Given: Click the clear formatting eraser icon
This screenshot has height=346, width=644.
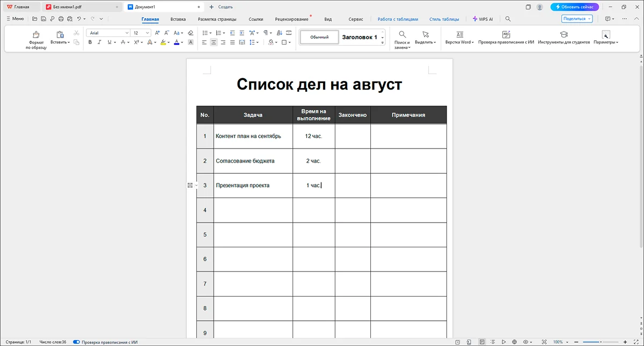Looking at the screenshot, I should click(191, 33).
